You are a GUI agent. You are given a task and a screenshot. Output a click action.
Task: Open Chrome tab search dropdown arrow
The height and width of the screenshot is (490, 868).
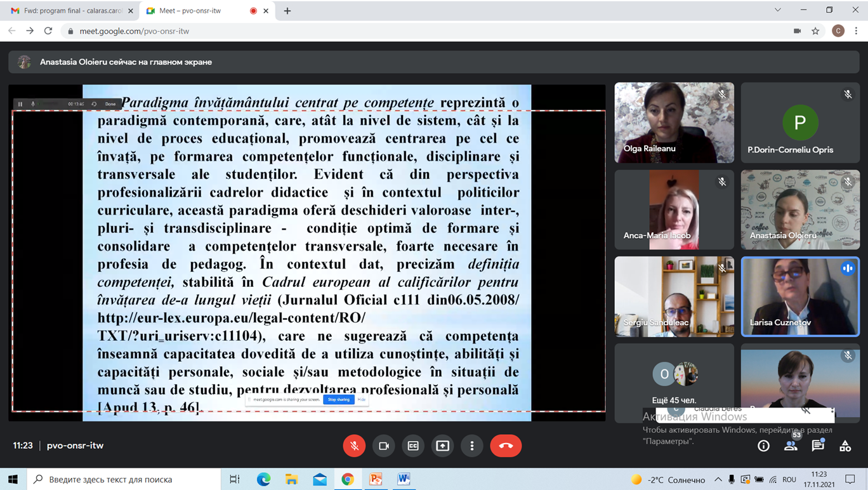click(777, 10)
